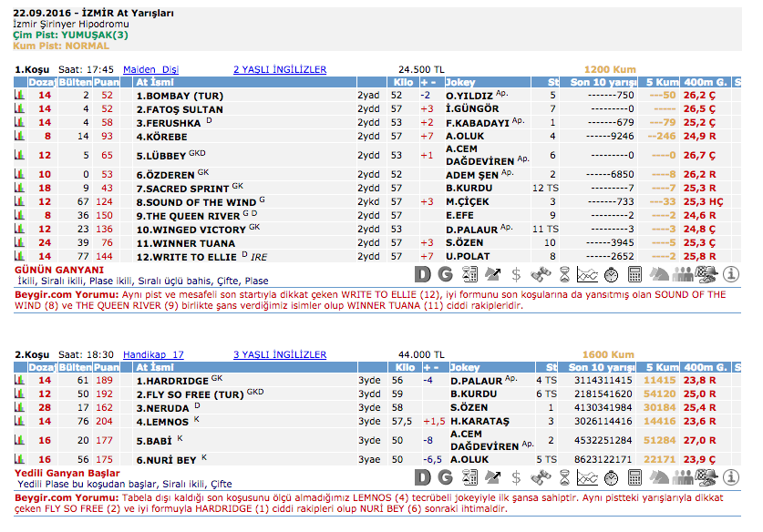763x532 pixels.
Task: Open the binoculars icon for race 1
Action: pos(540,273)
